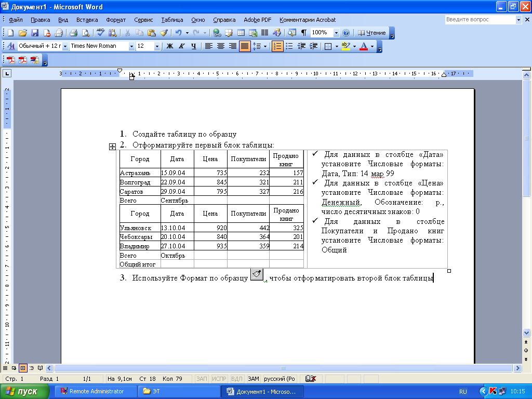
Task: Click the Copy icon in the toolbar
Action: [139, 33]
